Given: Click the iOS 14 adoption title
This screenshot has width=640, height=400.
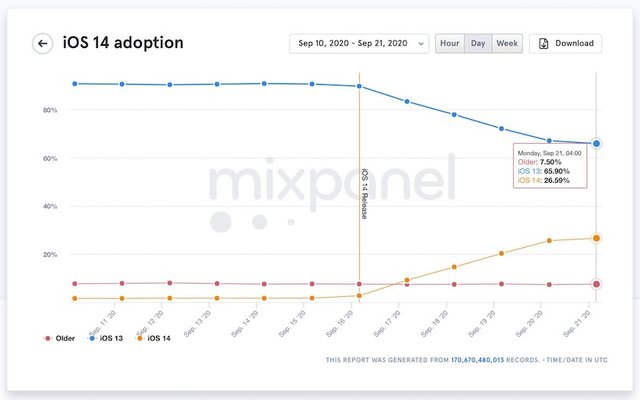Looking at the screenshot, I should [x=123, y=43].
